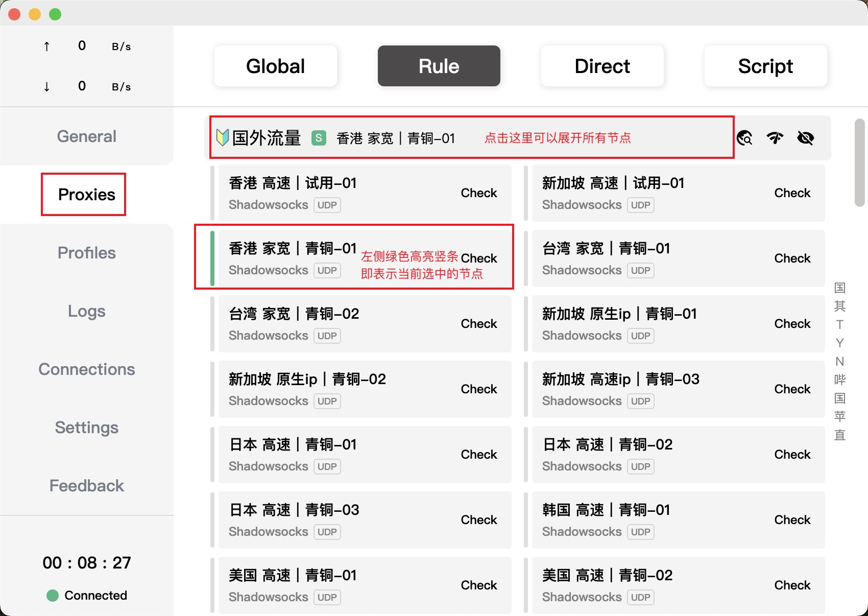Screen dimensions: 868x616
Task: Check latency of 台湾 家宽 | 青铜-01
Action: (x=792, y=258)
